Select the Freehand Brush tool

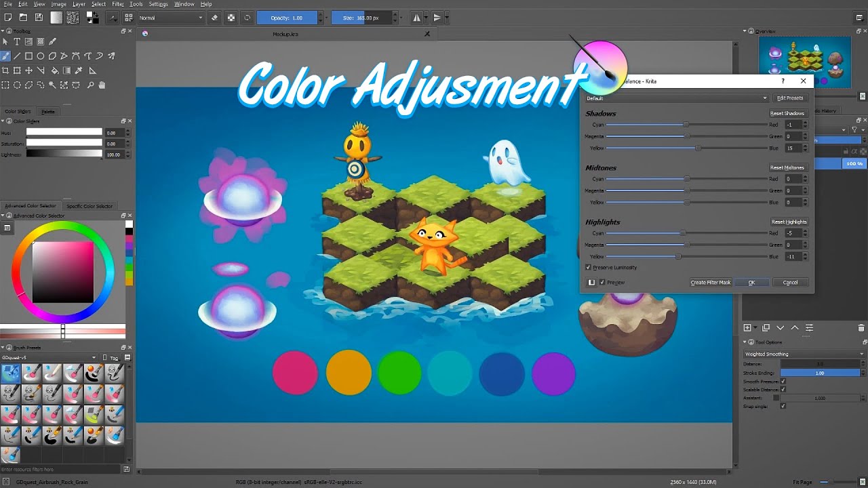tap(5, 56)
